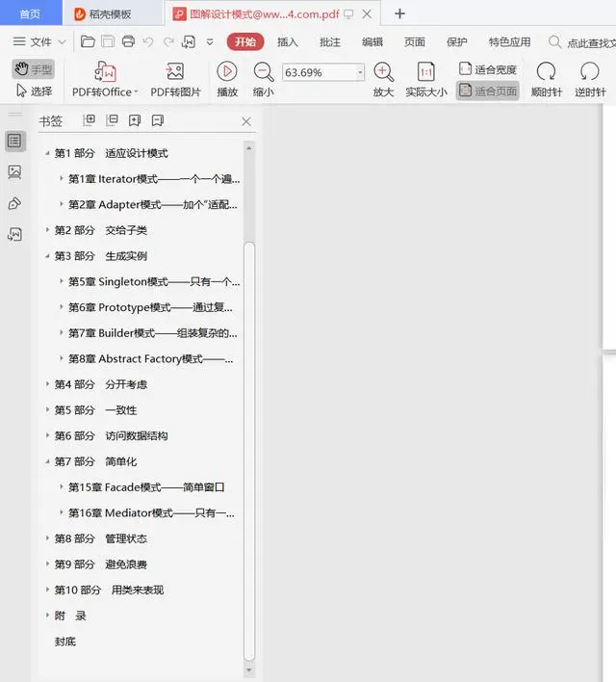
Task: Switch to the select tool (选择)
Action: click(34, 91)
